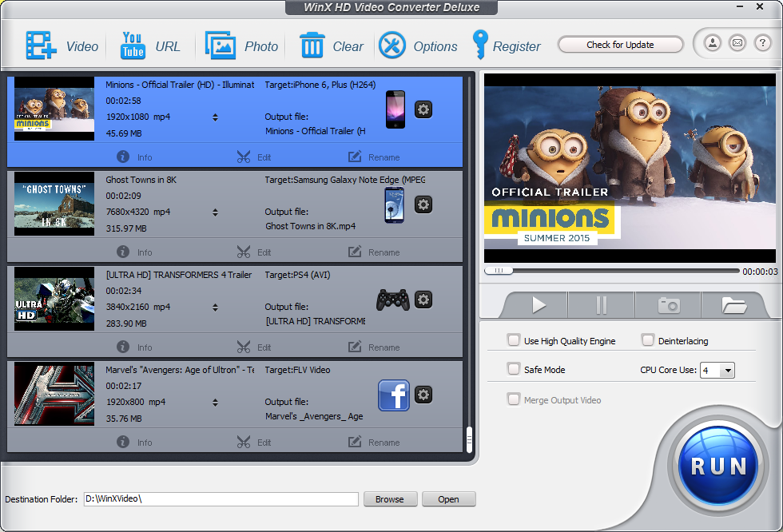The image size is (783, 532).
Task: Open the YouTube URL downloader
Action: point(133,46)
